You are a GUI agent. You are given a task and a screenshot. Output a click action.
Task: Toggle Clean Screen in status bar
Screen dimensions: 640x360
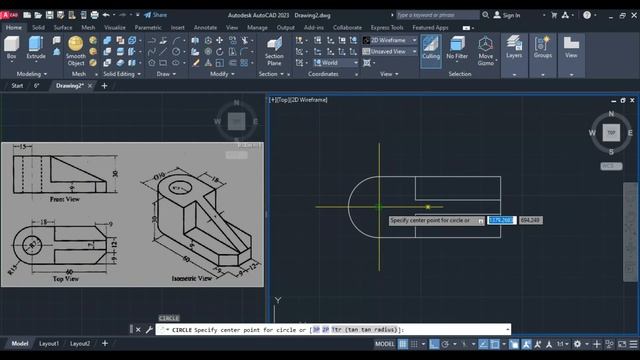pyautogui.click(x=622, y=344)
